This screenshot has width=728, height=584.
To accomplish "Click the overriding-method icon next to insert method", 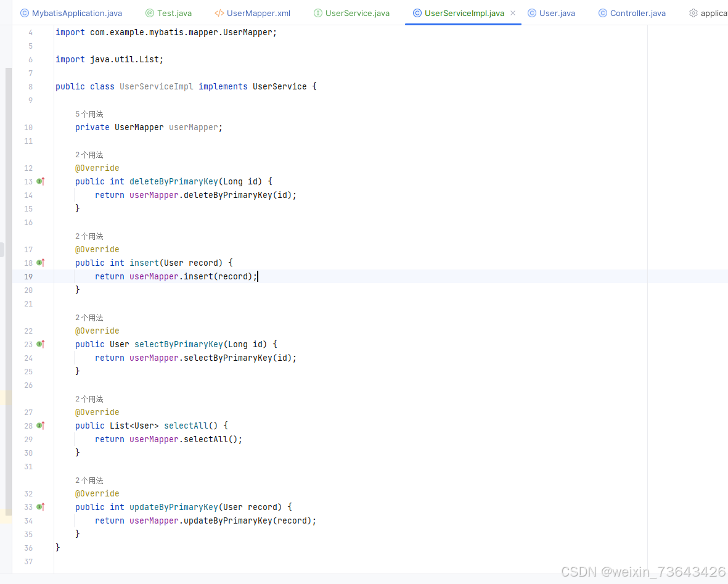I will [x=40, y=263].
